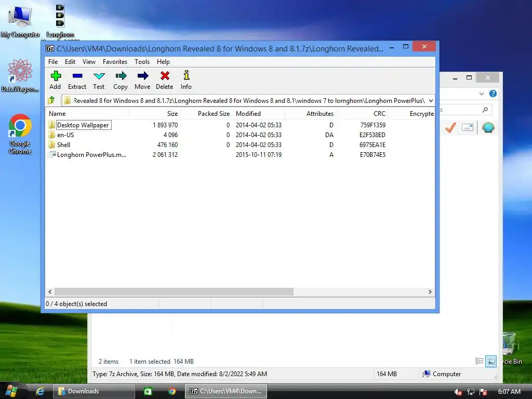Click the Shell folder icon
Screen dimensions: 532x399
(51, 144)
